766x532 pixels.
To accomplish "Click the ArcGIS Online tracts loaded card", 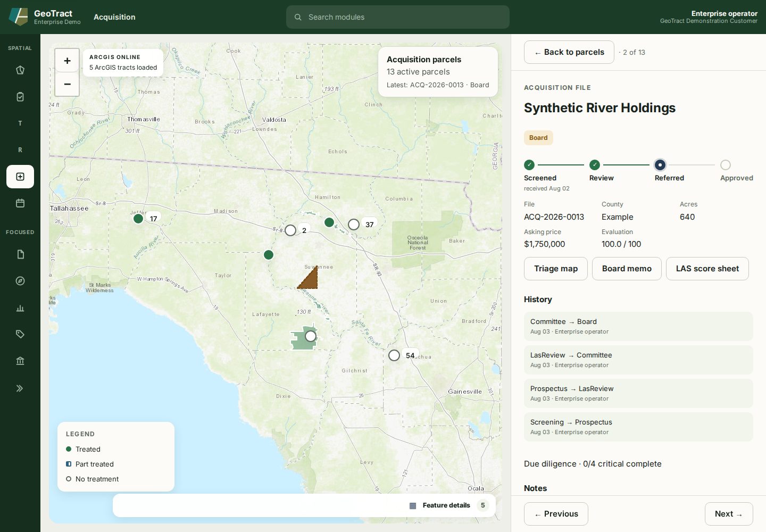I will click(x=123, y=63).
